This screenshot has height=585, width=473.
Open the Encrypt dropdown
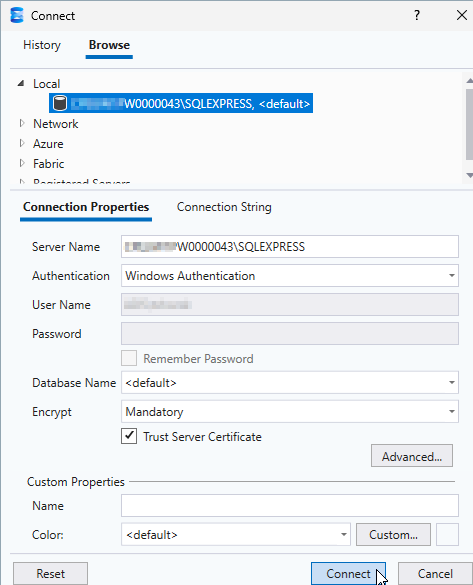[290, 412]
